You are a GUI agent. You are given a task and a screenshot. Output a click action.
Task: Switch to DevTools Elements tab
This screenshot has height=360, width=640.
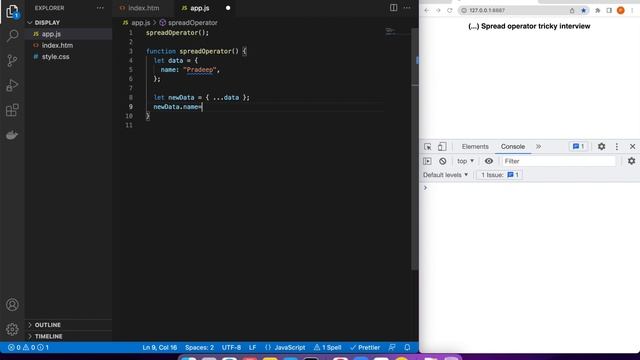click(475, 147)
